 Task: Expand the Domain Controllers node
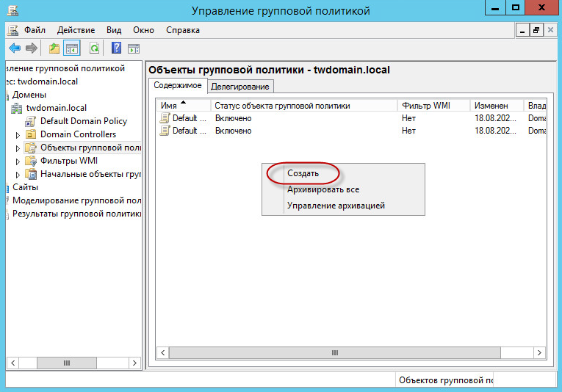coord(18,135)
